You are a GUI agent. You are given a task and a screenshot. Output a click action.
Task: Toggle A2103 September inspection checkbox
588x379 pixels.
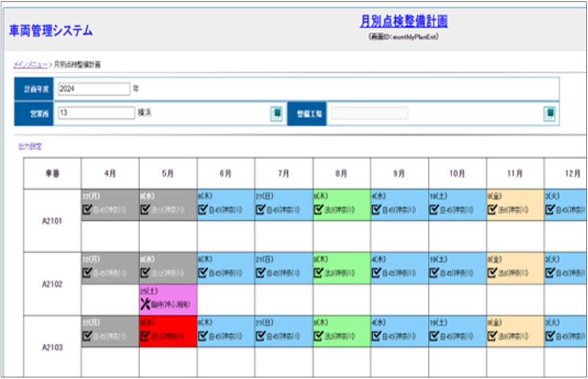tap(376, 336)
